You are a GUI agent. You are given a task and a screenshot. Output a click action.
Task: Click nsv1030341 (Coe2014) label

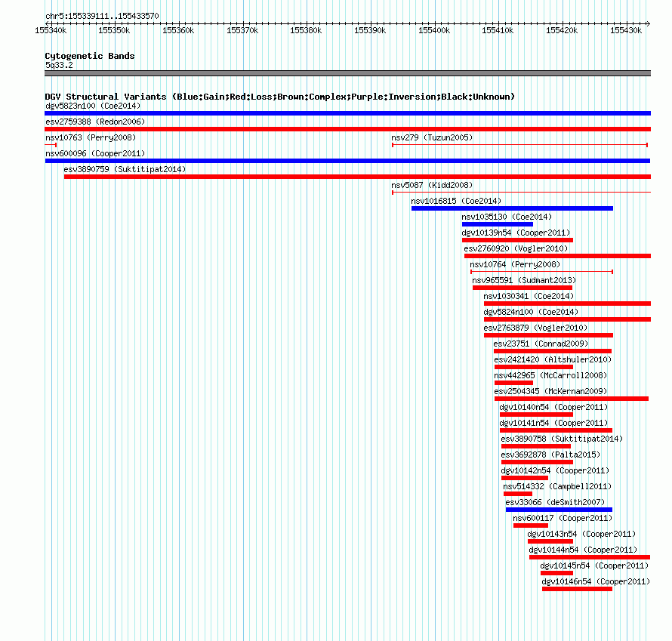coord(529,296)
